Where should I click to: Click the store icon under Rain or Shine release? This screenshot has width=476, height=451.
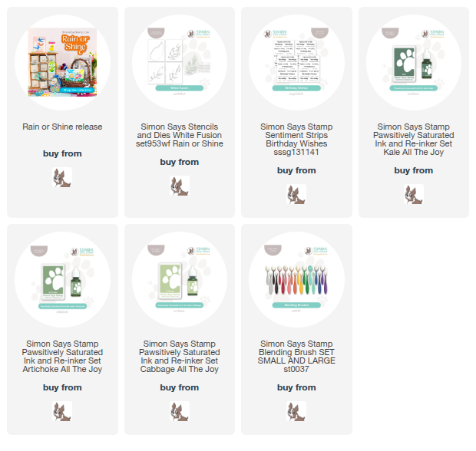[x=62, y=177]
